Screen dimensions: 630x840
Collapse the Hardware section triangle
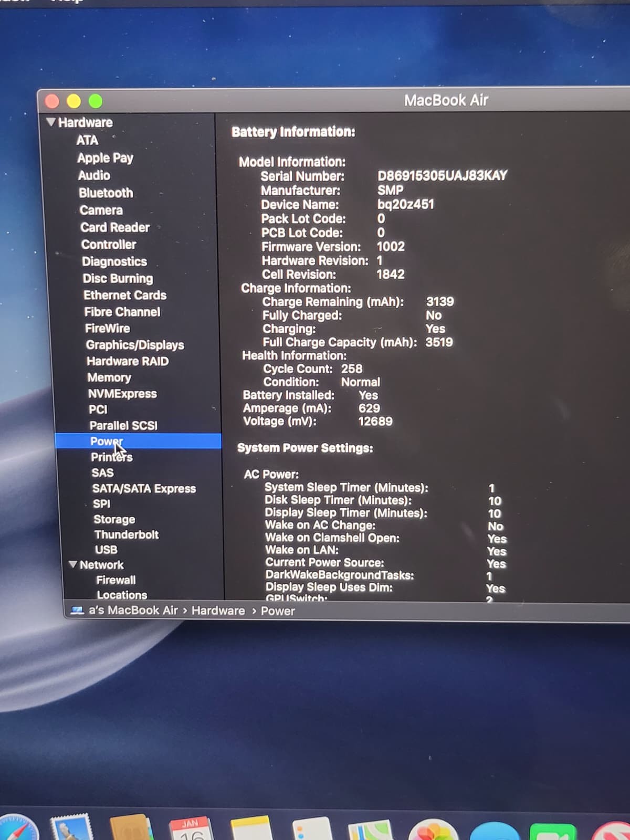click(51, 122)
